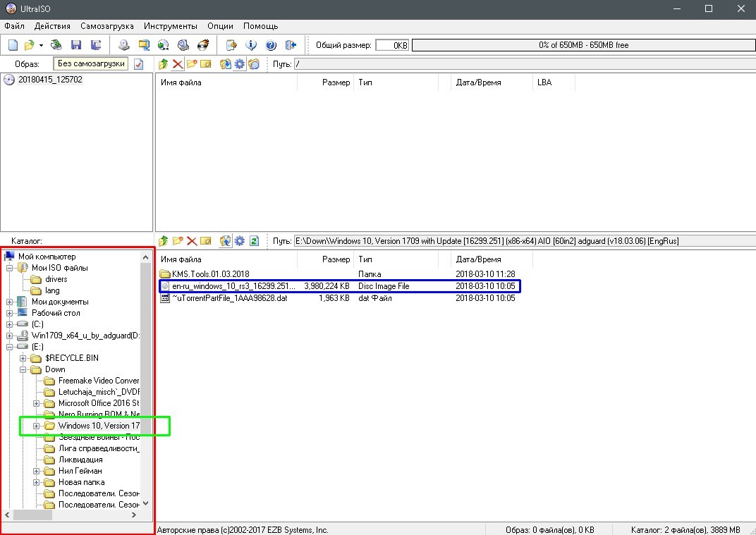Viewport: 756px width, 535px height.
Task: Open the Самозагрузка menu
Action: tap(107, 26)
